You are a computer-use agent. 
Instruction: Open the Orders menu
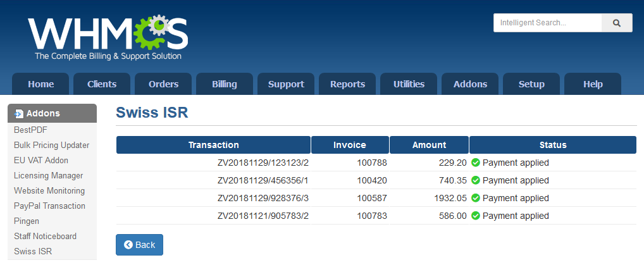click(163, 84)
